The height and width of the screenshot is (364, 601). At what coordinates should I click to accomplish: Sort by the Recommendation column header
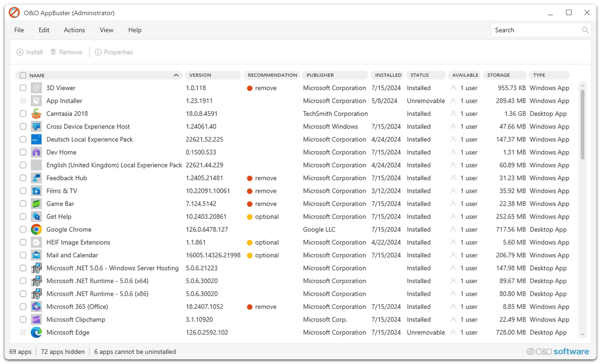click(272, 75)
